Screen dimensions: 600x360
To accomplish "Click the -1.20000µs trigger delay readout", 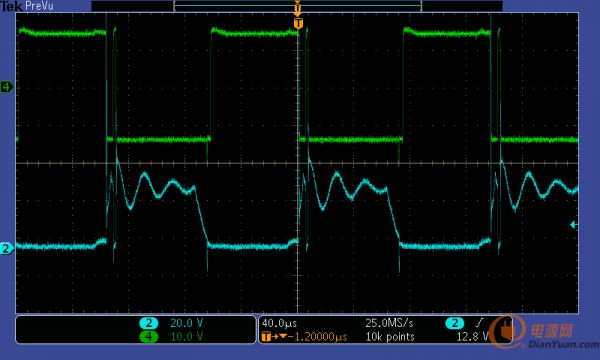I will (318, 337).
